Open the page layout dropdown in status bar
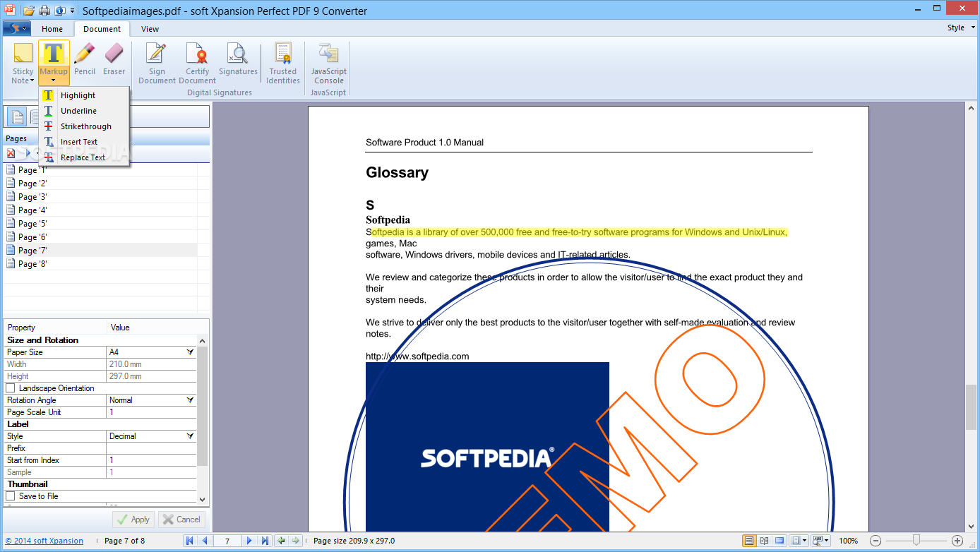This screenshot has width=980, height=552. 799,541
